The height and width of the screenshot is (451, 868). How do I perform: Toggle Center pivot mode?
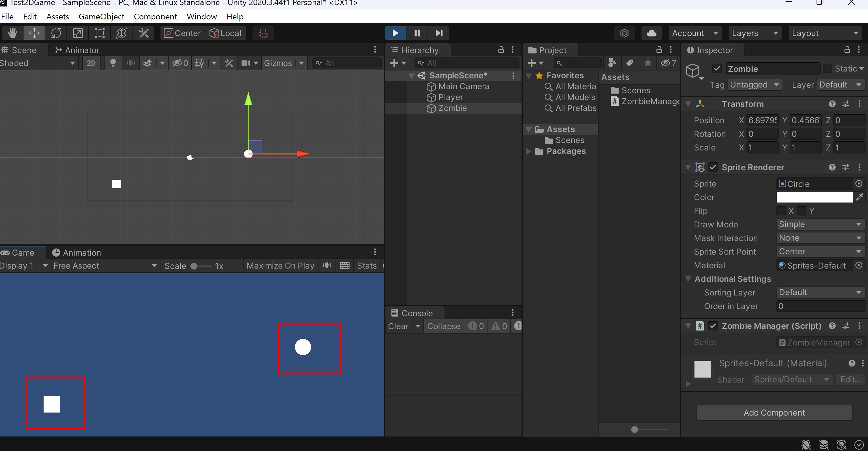[182, 33]
